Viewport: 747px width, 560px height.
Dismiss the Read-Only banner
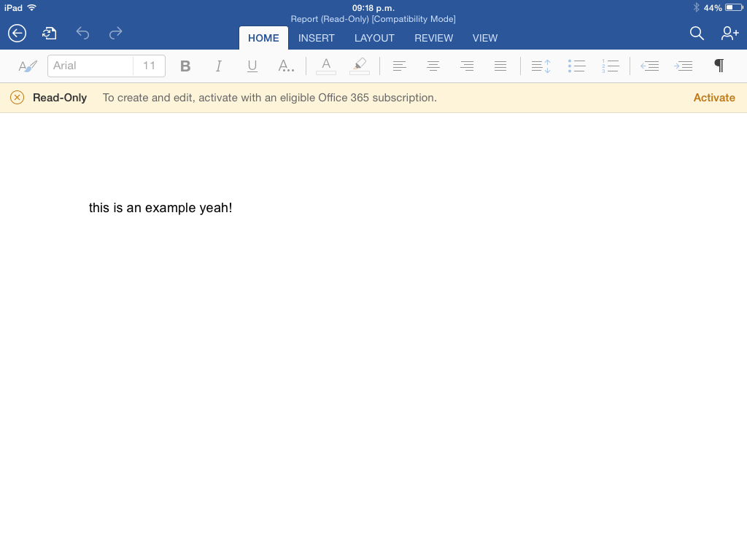(x=18, y=98)
